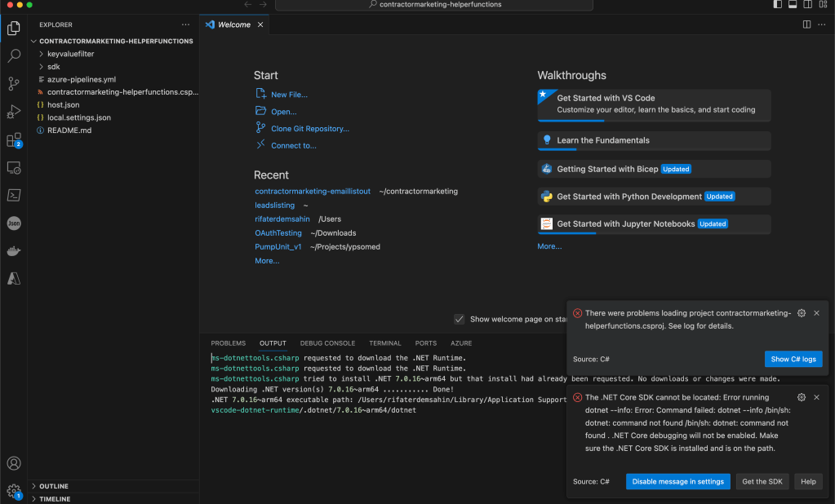
Task: Open the Extensions view with badge
Action: [x=14, y=140]
